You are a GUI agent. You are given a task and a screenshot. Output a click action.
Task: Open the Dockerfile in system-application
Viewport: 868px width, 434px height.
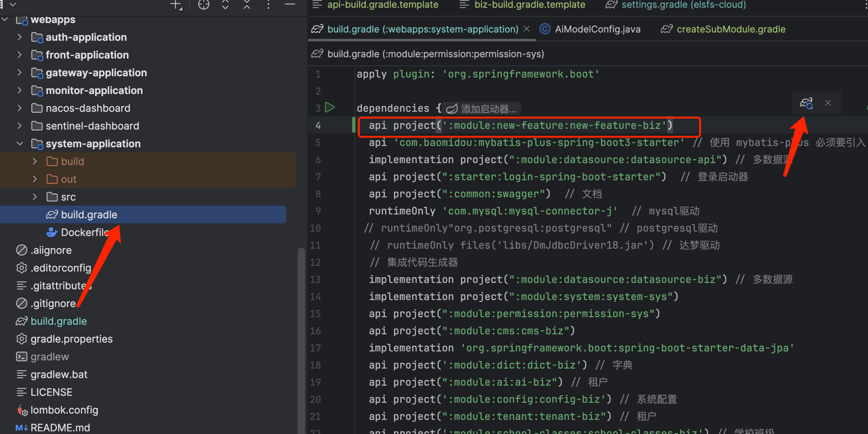(84, 233)
